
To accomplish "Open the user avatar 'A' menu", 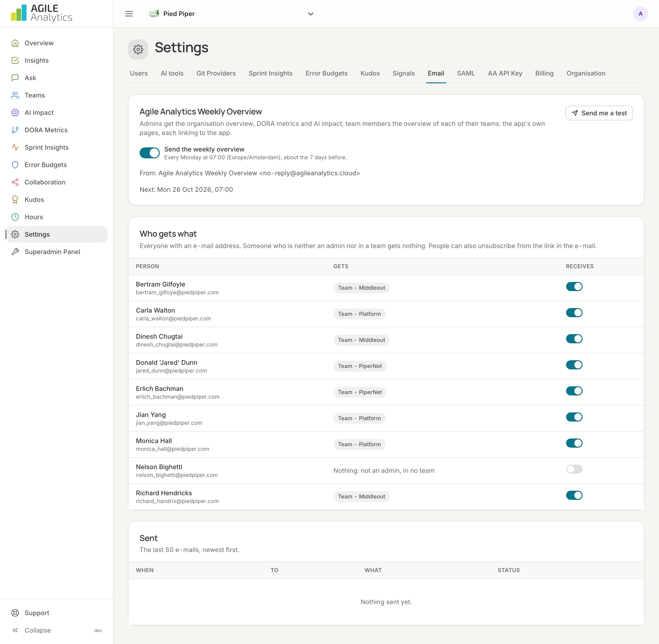I will click(x=640, y=14).
